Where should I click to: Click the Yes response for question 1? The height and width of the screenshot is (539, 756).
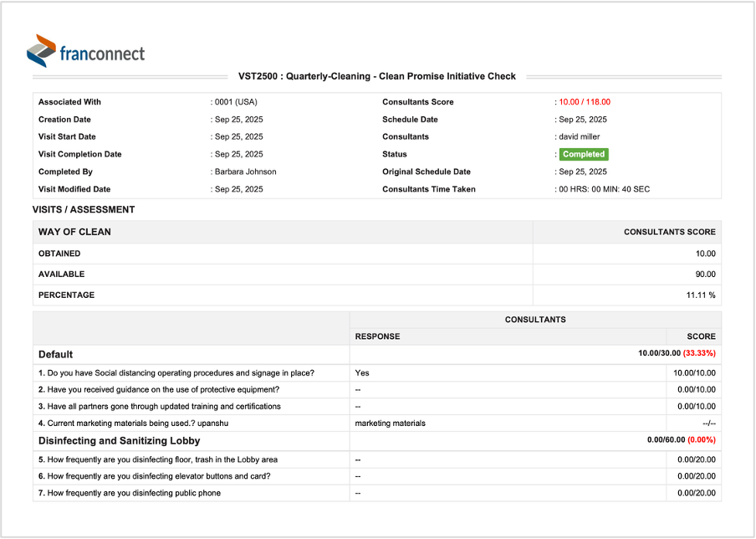coord(362,372)
